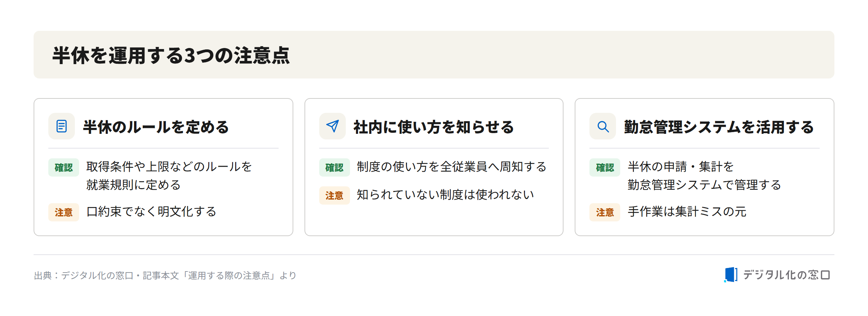Click the 確認 badge in the first card

pyautogui.click(x=64, y=167)
